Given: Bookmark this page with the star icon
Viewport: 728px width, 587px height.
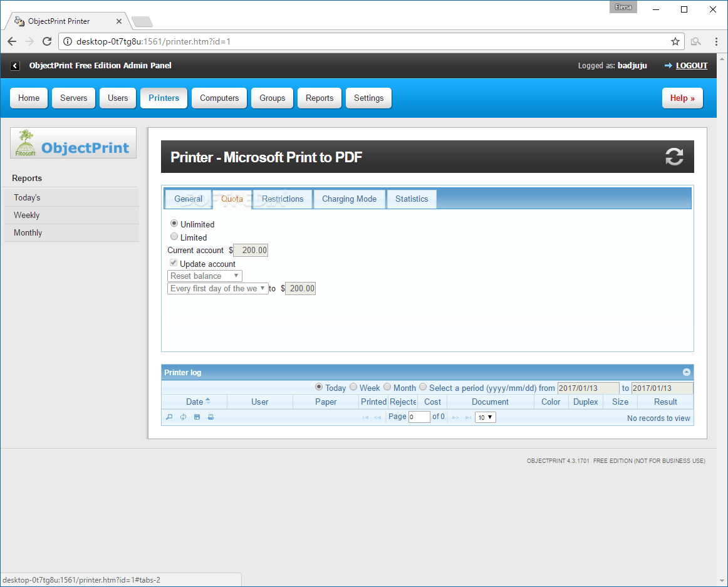Looking at the screenshot, I should [x=675, y=41].
